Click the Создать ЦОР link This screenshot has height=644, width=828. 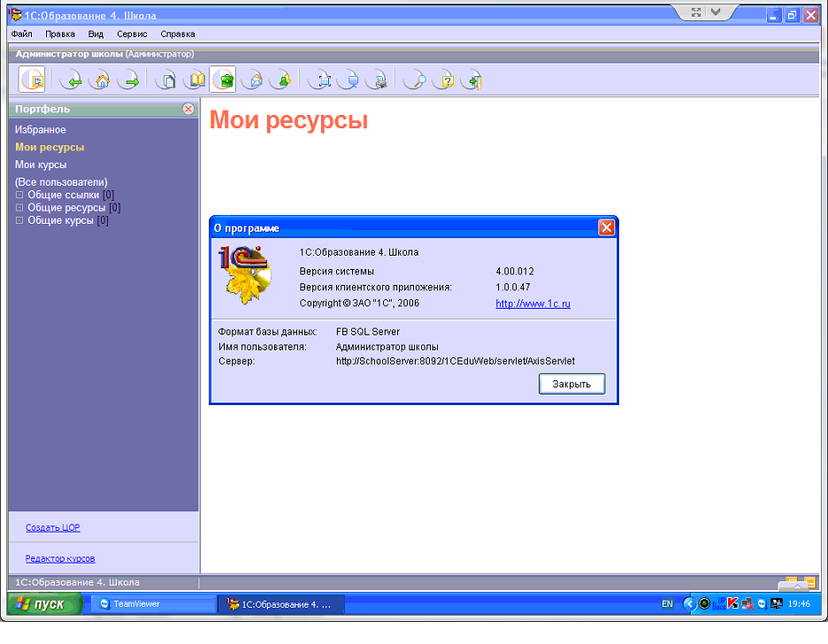(53, 527)
